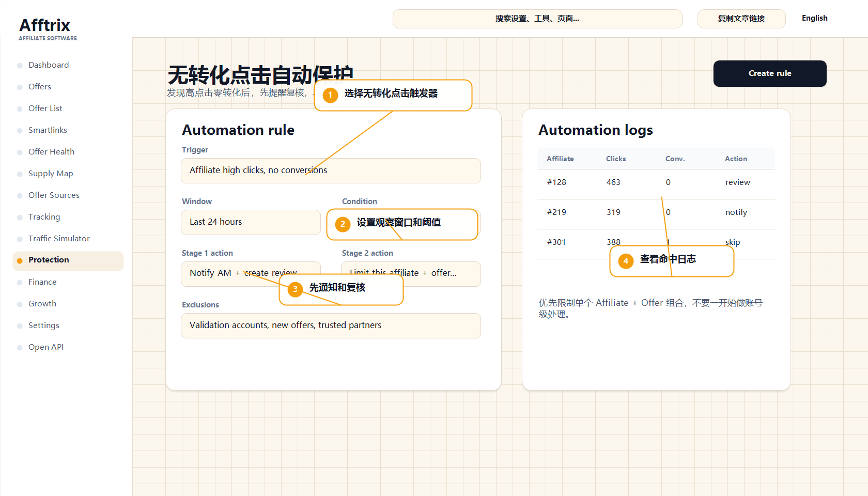Open Traffic Simulator
868x496 pixels.
coord(59,239)
